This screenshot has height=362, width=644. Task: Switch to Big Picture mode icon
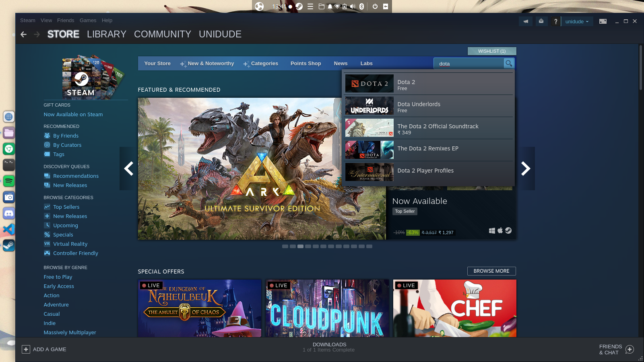point(603,21)
